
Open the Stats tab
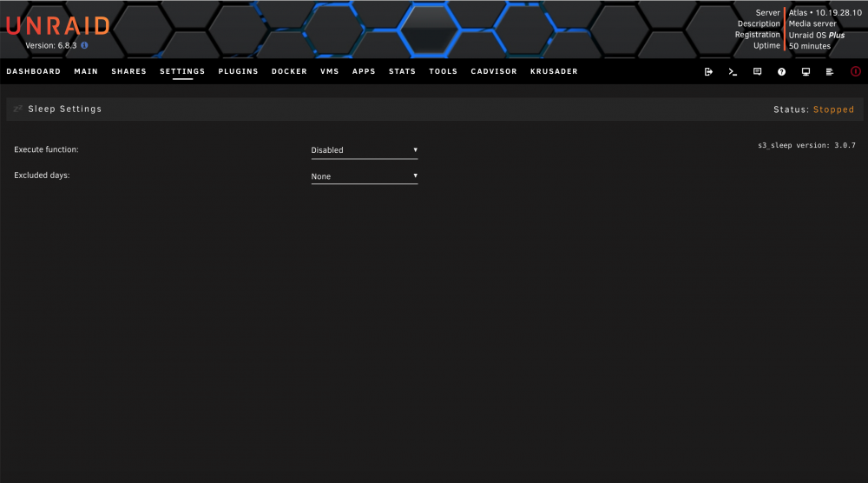coord(402,71)
